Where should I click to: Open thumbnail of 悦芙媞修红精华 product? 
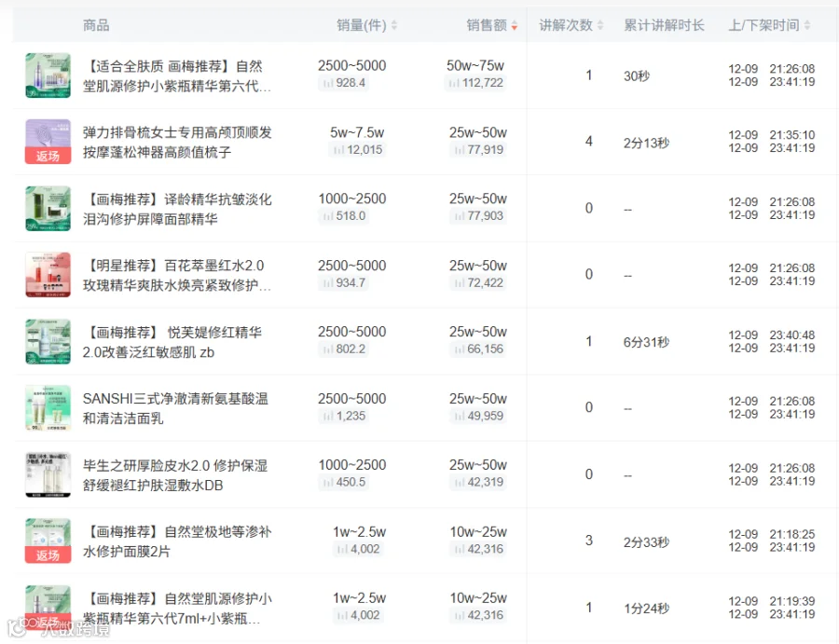pyautogui.click(x=48, y=342)
